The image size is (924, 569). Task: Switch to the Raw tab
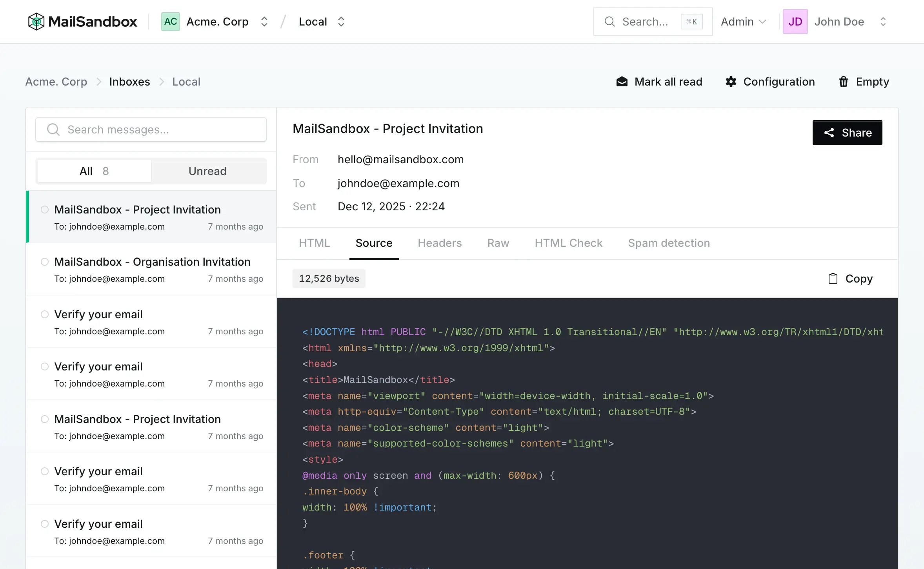click(x=498, y=243)
